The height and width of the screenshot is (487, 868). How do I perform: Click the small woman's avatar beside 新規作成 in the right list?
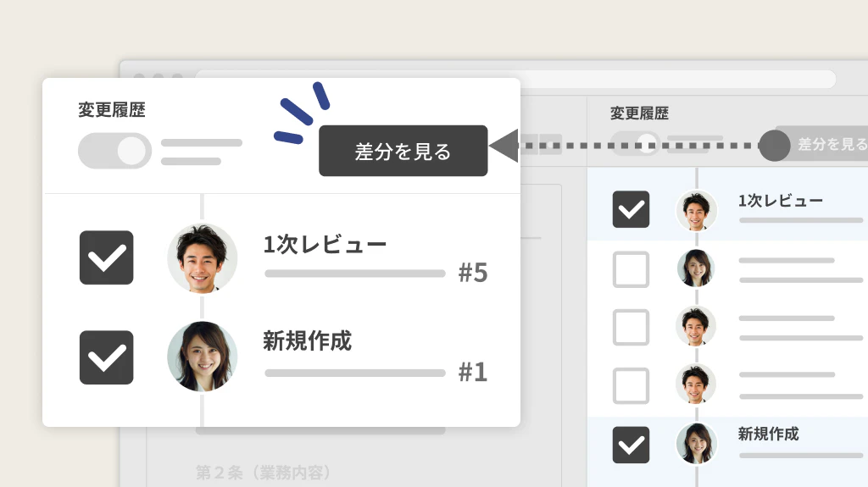click(696, 444)
